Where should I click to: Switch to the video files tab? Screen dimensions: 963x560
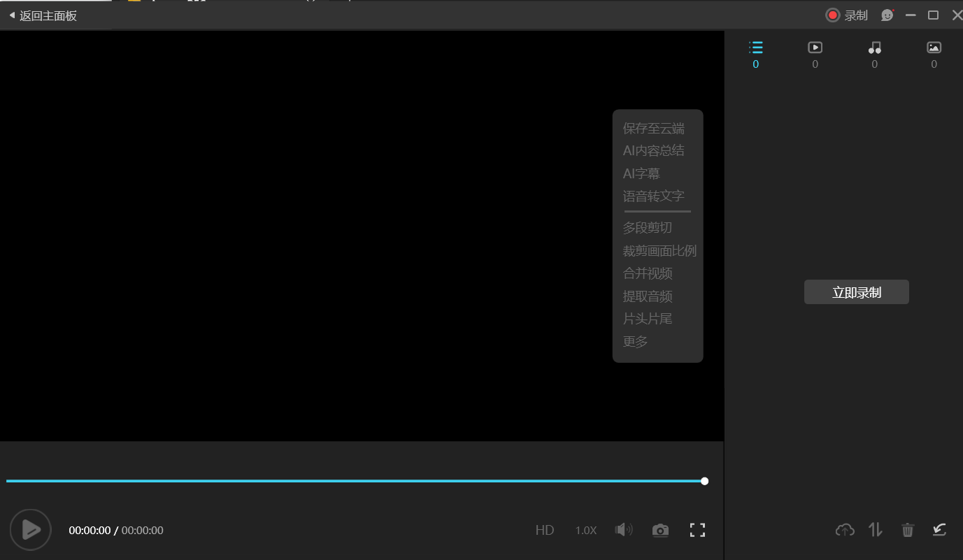pos(815,55)
